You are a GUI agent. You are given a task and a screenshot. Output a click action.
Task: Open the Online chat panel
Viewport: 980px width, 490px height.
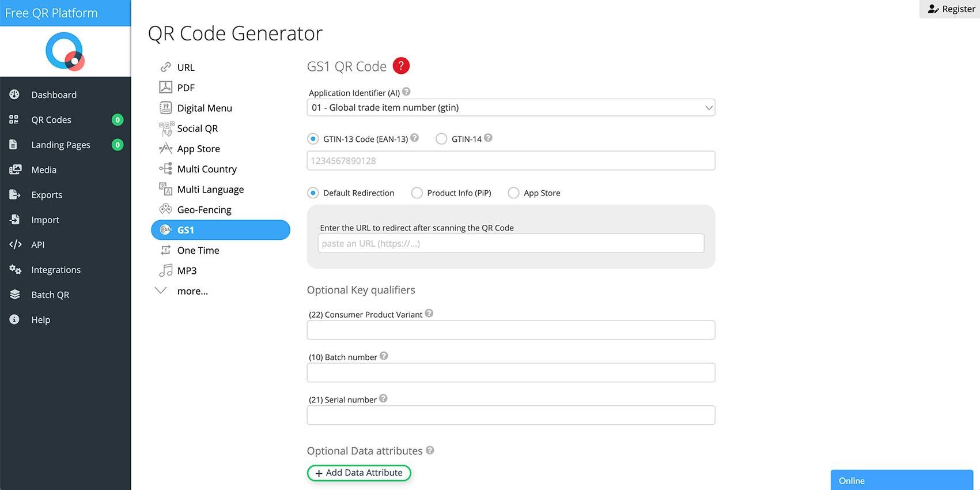(x=901, y=480)
